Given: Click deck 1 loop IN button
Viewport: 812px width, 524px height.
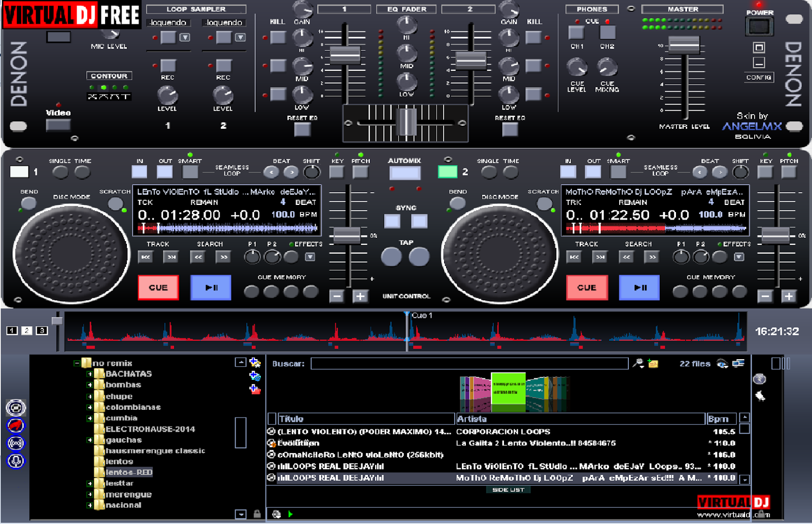Looking at the screenshot, I should (x=140, y=172).
